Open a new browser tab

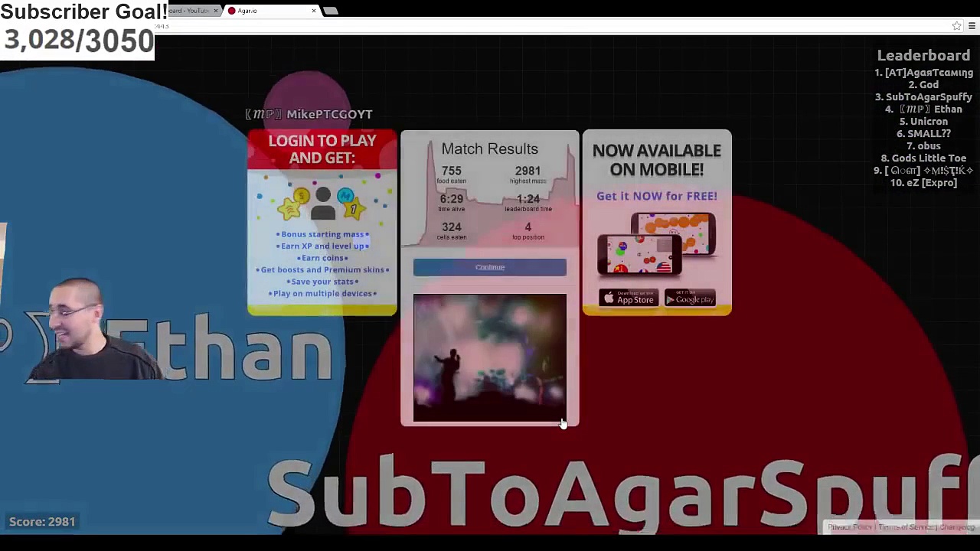(x=331, y=11)
